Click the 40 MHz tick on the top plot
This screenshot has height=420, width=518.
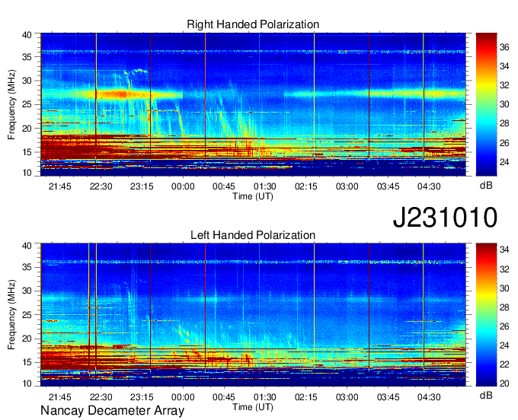(x=27, y=35)
